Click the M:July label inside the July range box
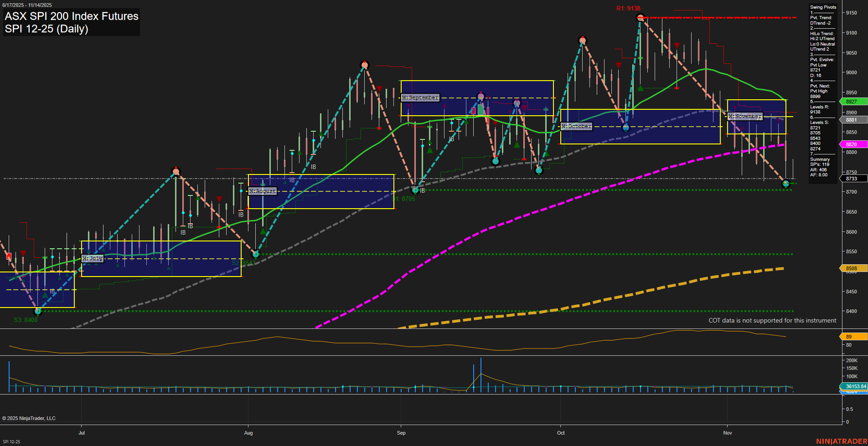Screen dimensions: 868x446 click(93, 258)
